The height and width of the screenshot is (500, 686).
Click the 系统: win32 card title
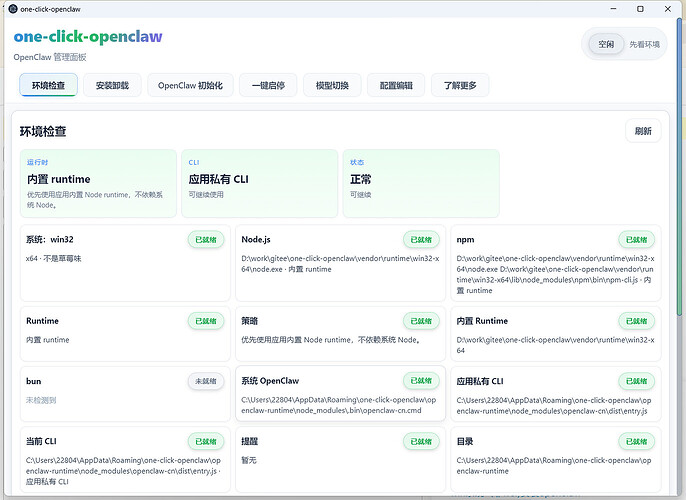tap(50, 239)
